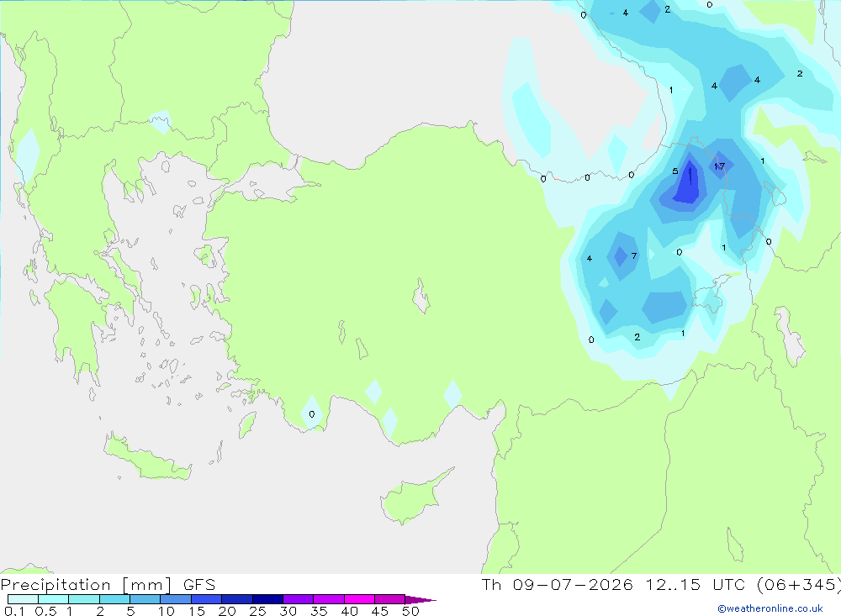Pick the 40 to 45 mm legend swatch
Image resolution: width=841 pixels, height=616 pixels.
(x=359, y=599)
